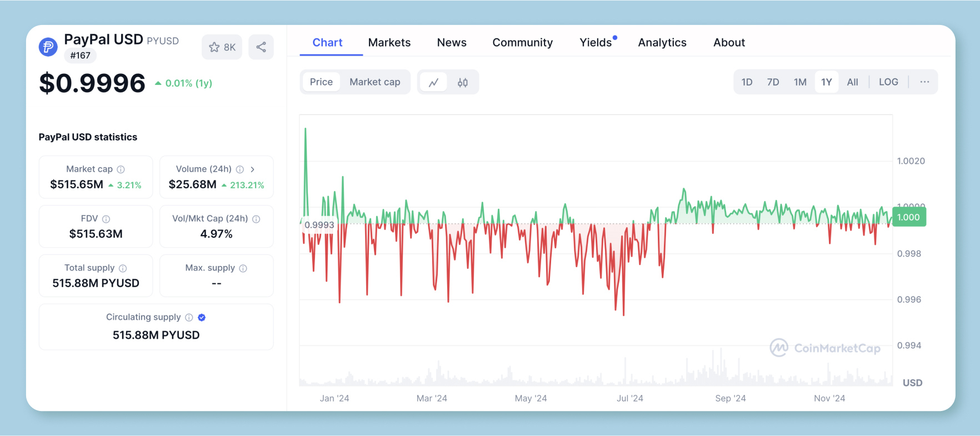Click the 515.88M PYUSD circulating supply value
Viewport: 980px width, 436px height.
pos(156,335)
